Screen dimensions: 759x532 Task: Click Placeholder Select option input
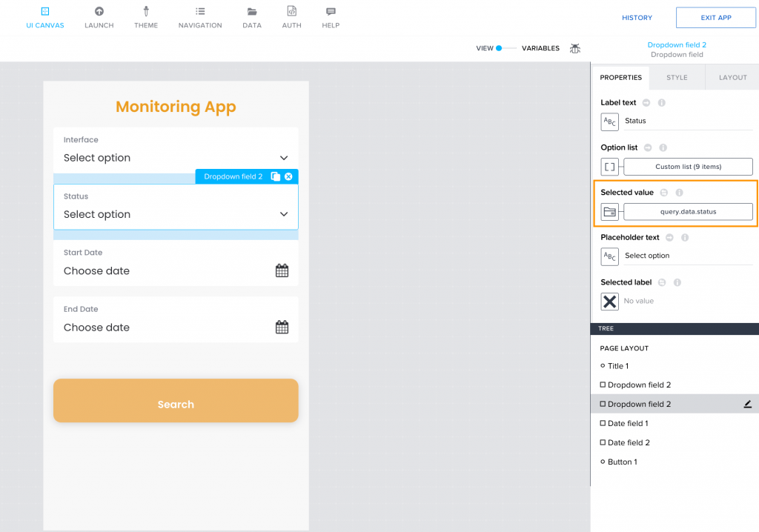pyautogui.click(x=688, y=256)
